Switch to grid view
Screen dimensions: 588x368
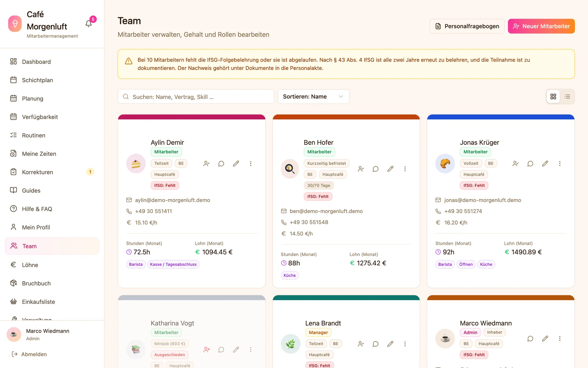(553, 96)
